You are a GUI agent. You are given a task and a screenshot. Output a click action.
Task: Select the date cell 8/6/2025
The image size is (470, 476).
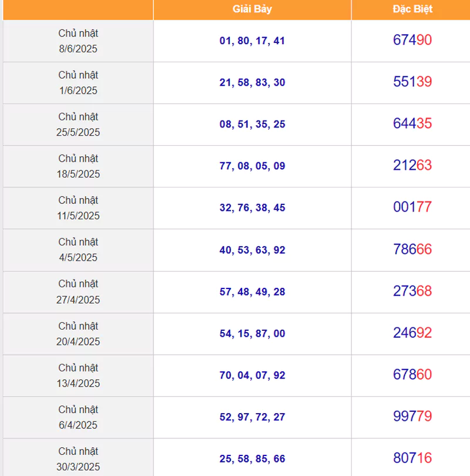[78, 41]
